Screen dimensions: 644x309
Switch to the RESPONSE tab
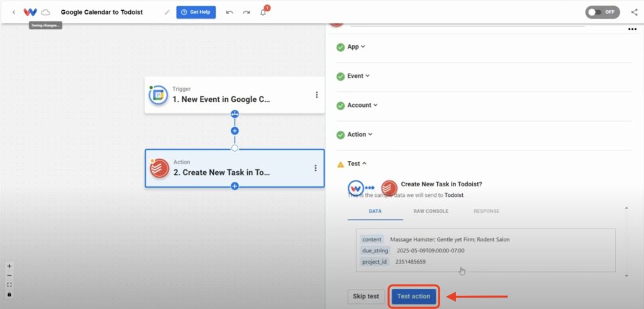pos(486,211)
